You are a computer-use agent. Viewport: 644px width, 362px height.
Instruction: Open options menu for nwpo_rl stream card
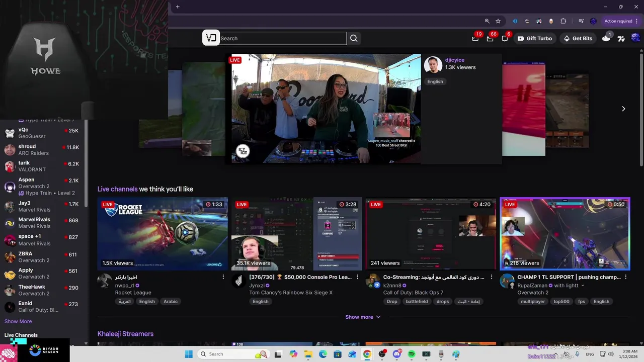[x=223, y=277]
